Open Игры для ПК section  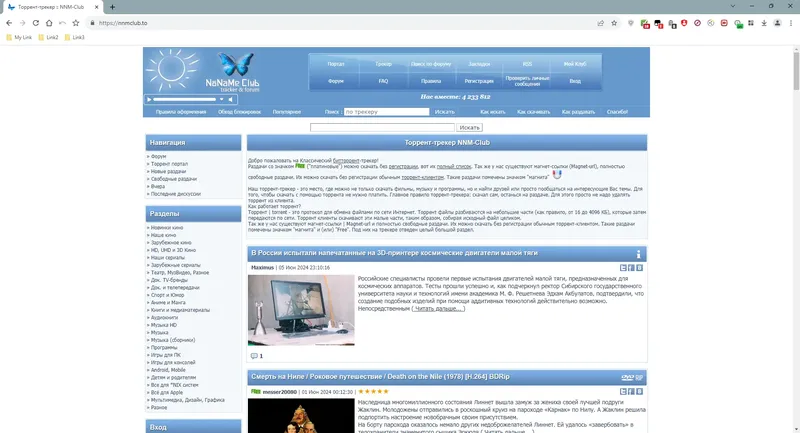tap(166, 355)
